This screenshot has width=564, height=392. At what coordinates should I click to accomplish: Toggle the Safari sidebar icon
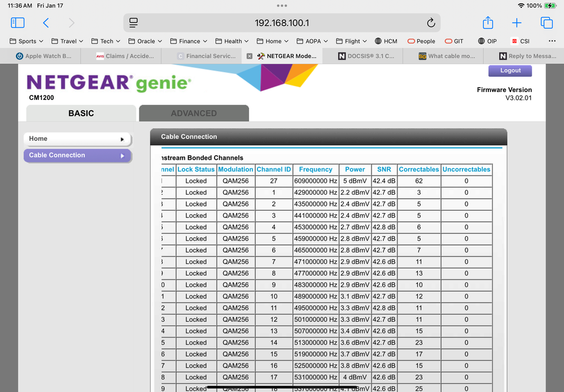click(x=18, y=23)
